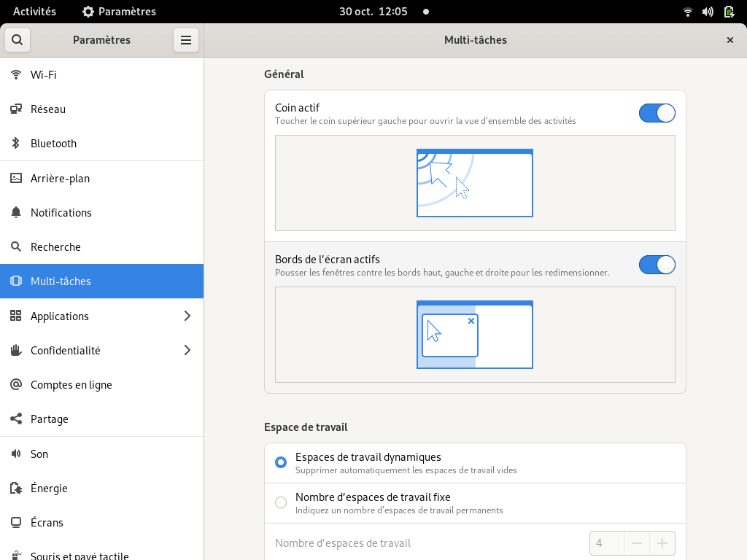Click the Son label in the sidebar
Screen dimensions: 747x560
coord(39,454)
